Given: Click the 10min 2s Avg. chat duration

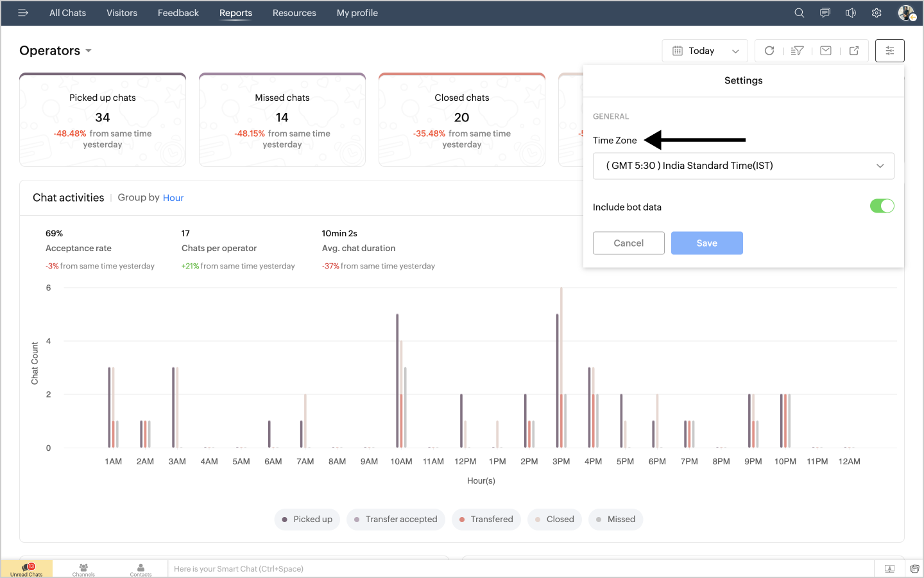Looking at the screenshot, I should [x=339, y=234].
